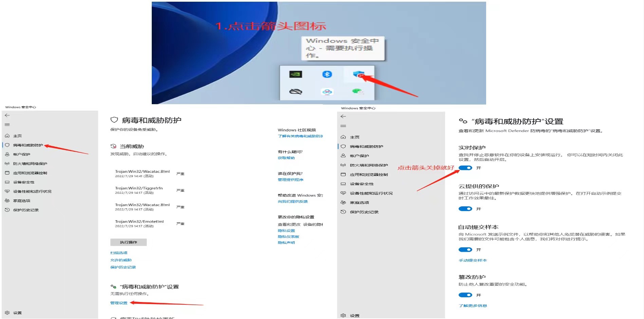Screen dimensions: 644x319
Task: Open the 管理设置 link
Action: (x=119, y=303)
